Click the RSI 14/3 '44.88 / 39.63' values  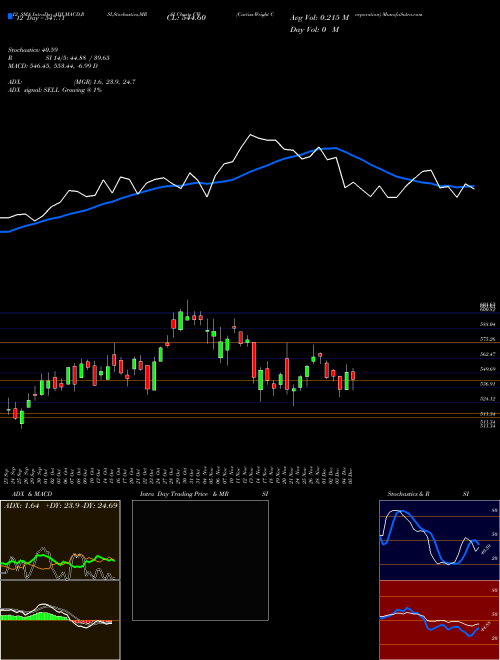click(x=90, y=58)
